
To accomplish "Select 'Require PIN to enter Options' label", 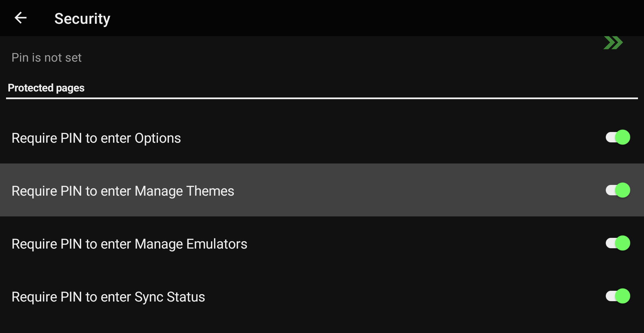I will 96,138.
